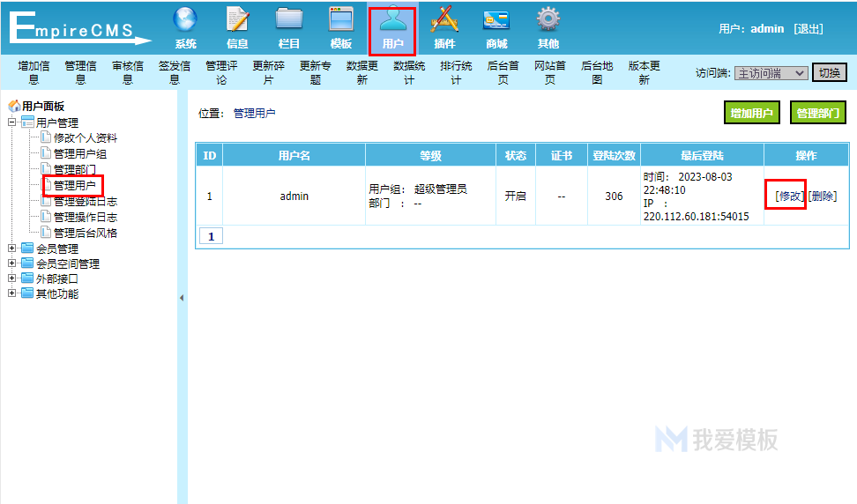The image size is (857, 504).
Task: Click the 管理用户 breadcrumb link
Action: (254, 113)
